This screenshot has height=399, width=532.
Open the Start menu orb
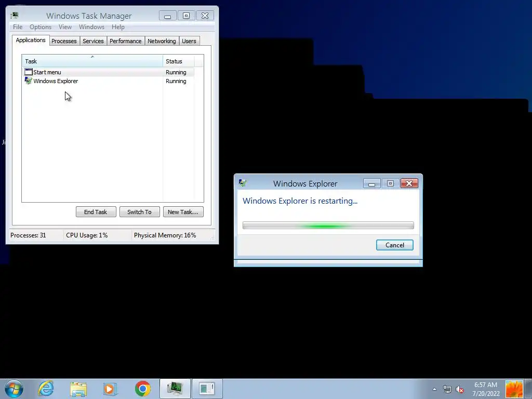click(14, 389)
